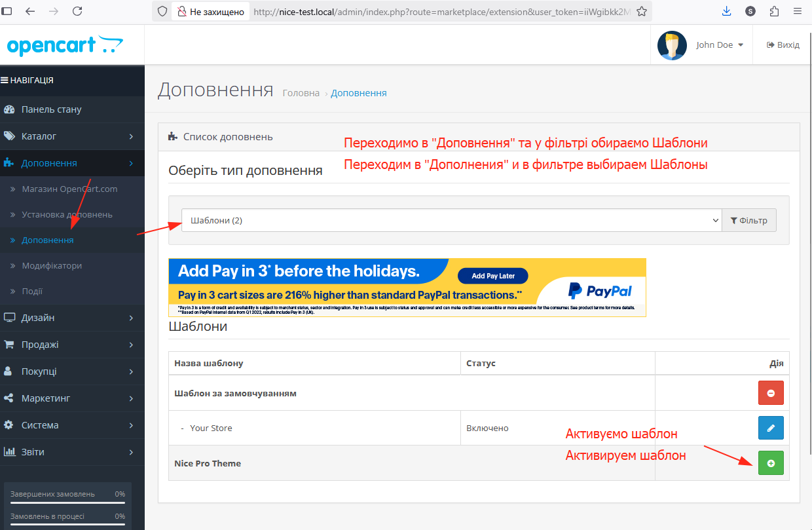Open the John Doe user dropdown
The image size is (812, 530).
(720, 45)
